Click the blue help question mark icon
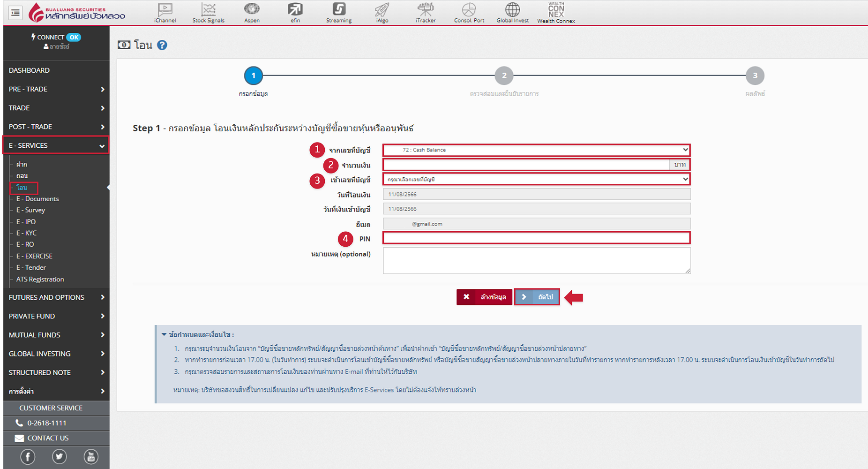 pos(162,45)
